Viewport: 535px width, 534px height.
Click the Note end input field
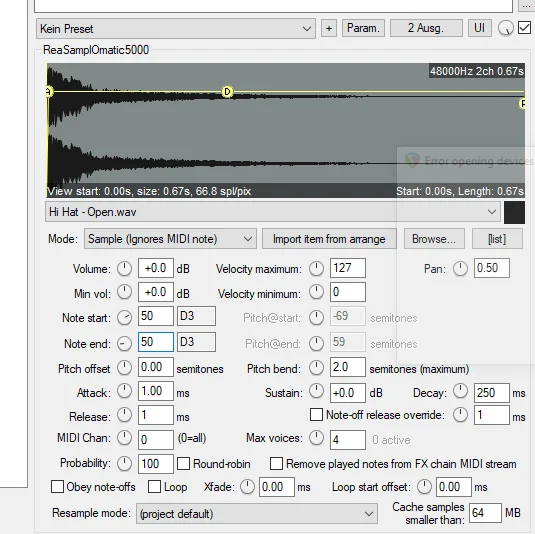(x=156, y=342)
